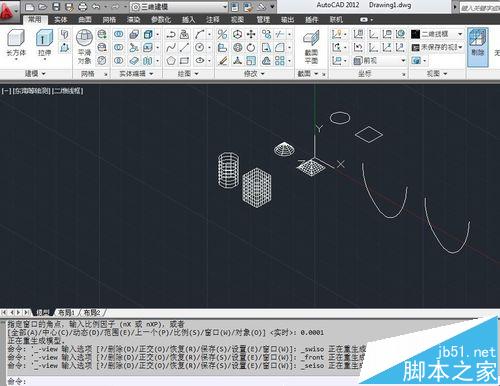Choose the polygon draw tool
This screenshot has height=386, width=500.
pyautogui.click(x=171, y=61)
